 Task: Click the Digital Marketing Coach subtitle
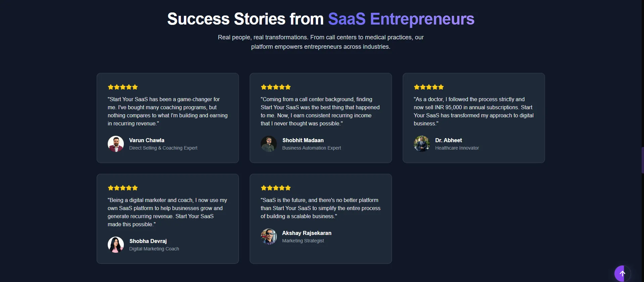point(154,249)
